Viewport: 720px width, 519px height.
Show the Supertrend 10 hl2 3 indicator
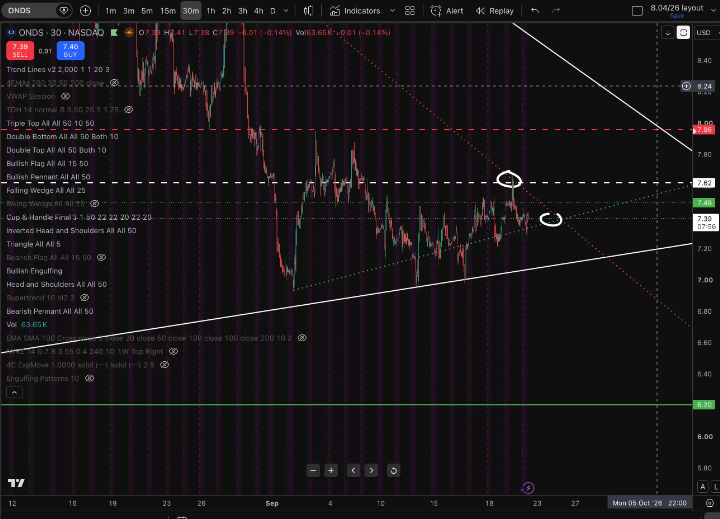click(x=84, y=298)
